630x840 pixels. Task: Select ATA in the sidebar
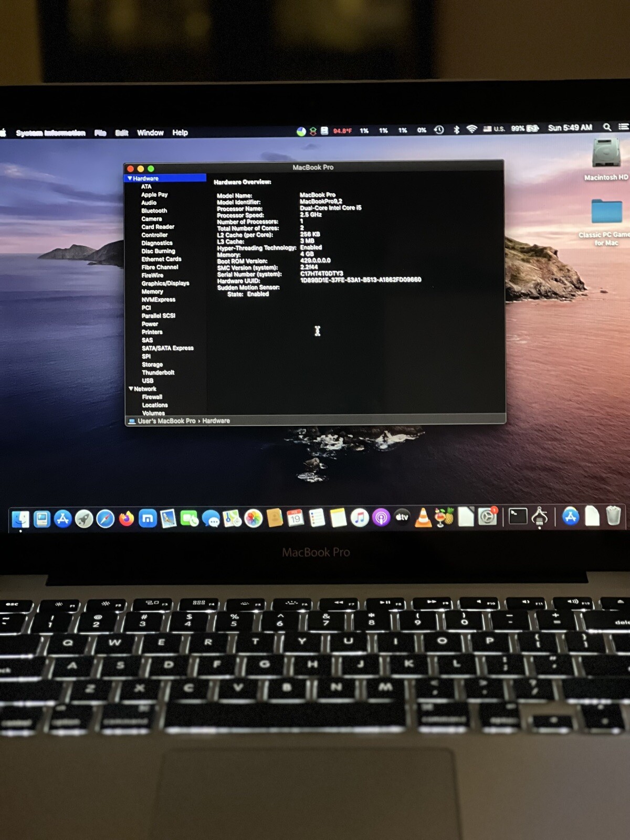[146, 186]
